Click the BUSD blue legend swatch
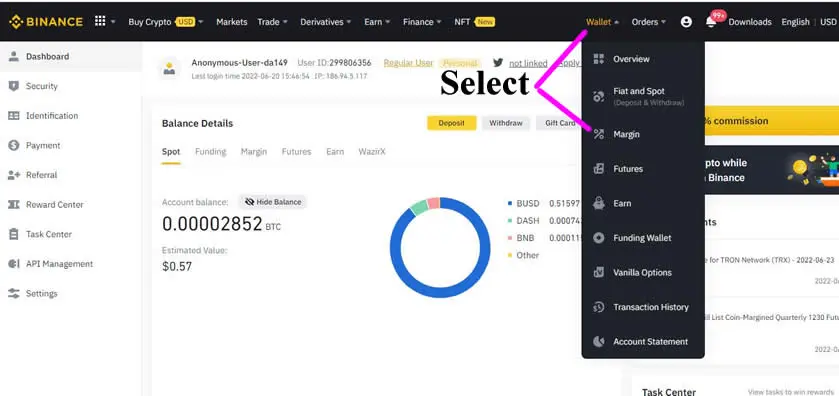This screenshot has width=839, height=396. [509, 203]
